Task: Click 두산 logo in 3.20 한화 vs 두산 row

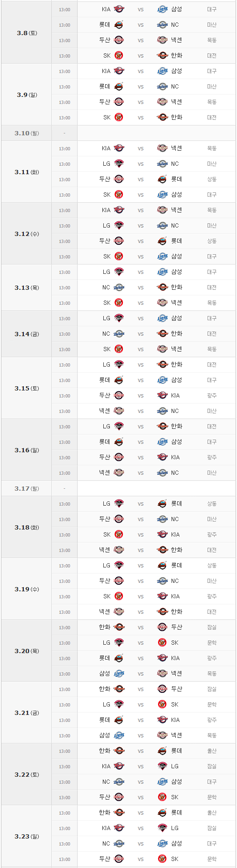Action: click(162, 627)
